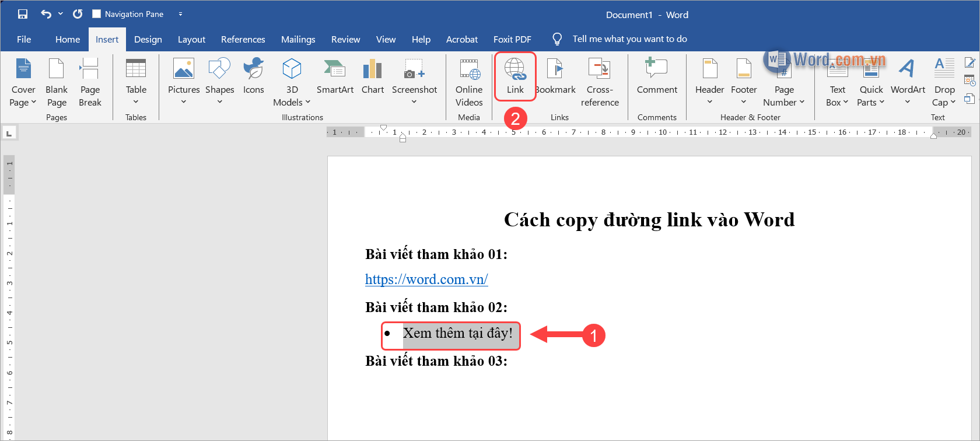The height and width of the screenshot is (441, 980).
Task: Click the Link button in ribbon
Action: [515, 76]
